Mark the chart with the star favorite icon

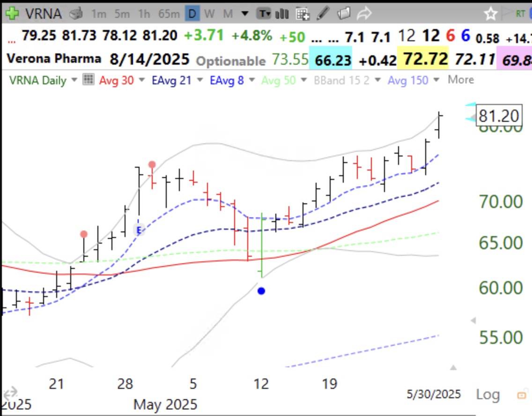click(491, 14)
